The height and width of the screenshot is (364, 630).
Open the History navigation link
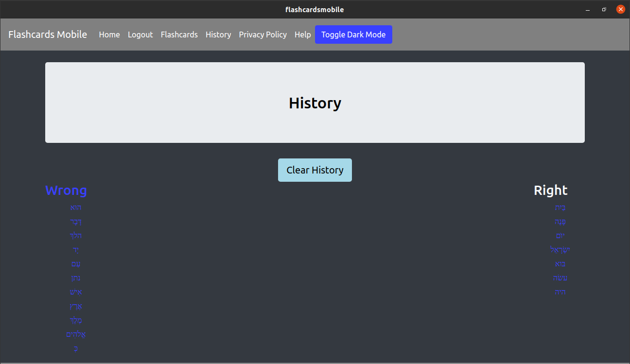218,35
